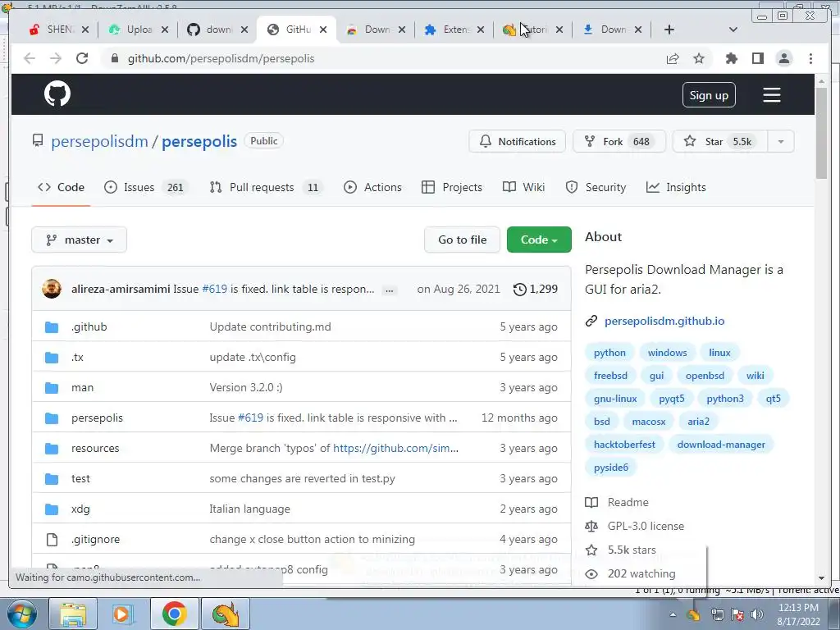The height and width of the screenshot is (630, 840).
Task: Open issue #619 link in commit header
Action: coord(214,289)
